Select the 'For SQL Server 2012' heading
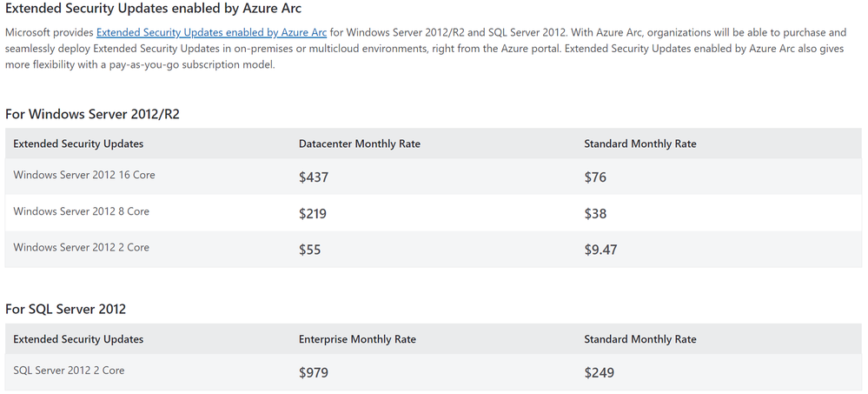Image resolution: width=868 pixels, height=394 pixels. click(x=65, y=309)
